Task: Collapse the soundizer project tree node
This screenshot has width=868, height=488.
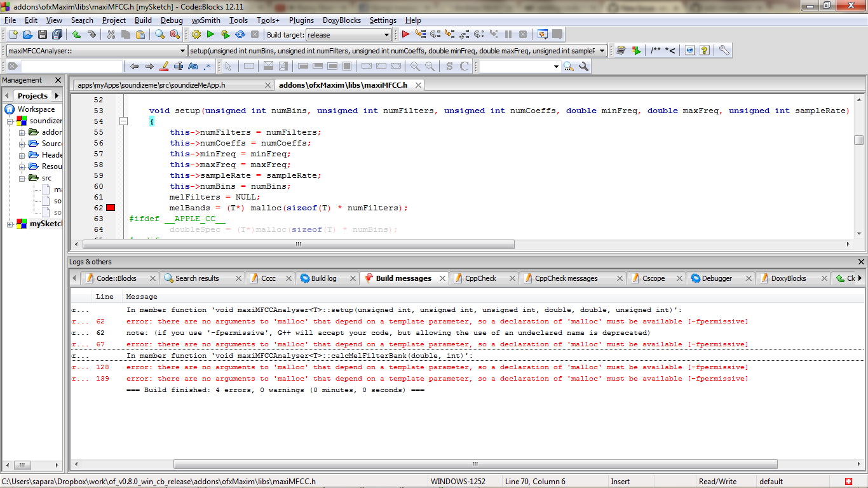Action: pyautogui.click(x=10, y=121)
